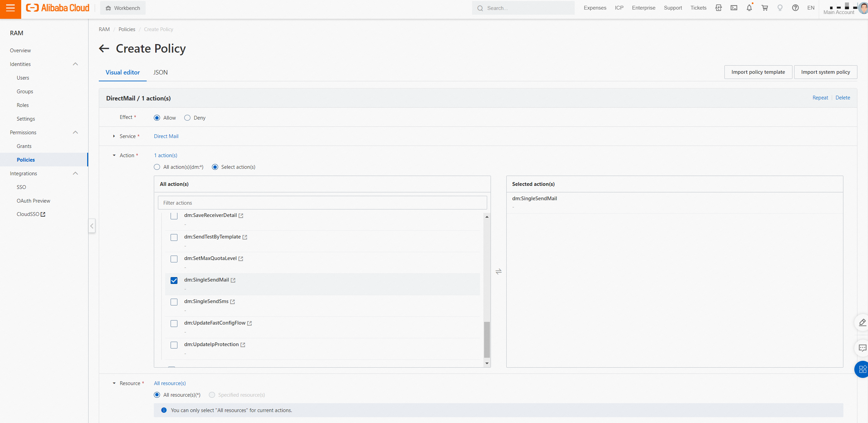Check the dm:UpdateFastConfigFlow checkbox
This screenshot has height=423, width=868.
pyautogui.click(x=174, y=324)
